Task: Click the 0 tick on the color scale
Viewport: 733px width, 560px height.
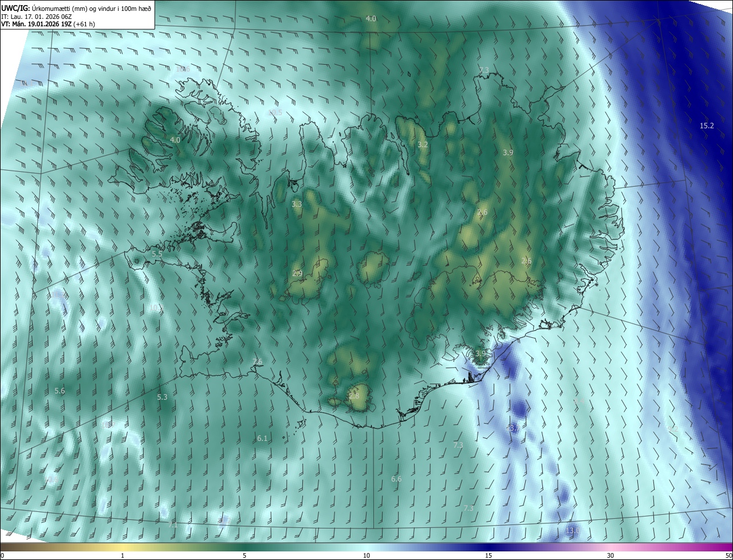Action: tap(2, 555)
